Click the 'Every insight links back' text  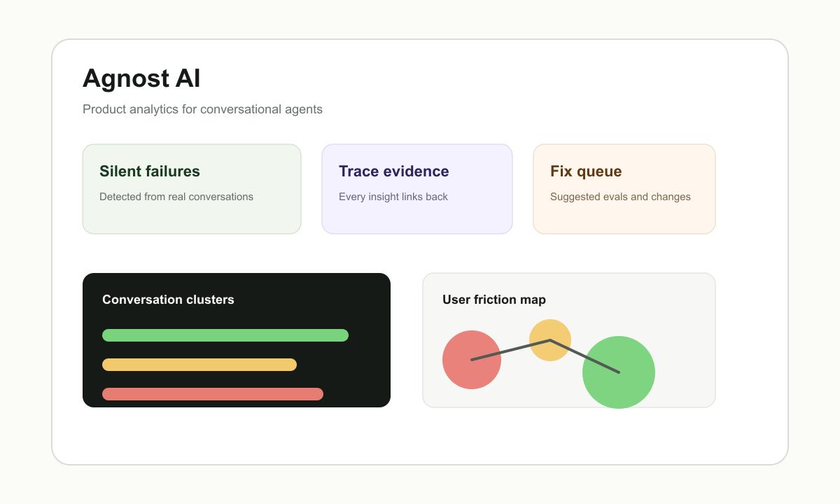(x=393, y=197)
